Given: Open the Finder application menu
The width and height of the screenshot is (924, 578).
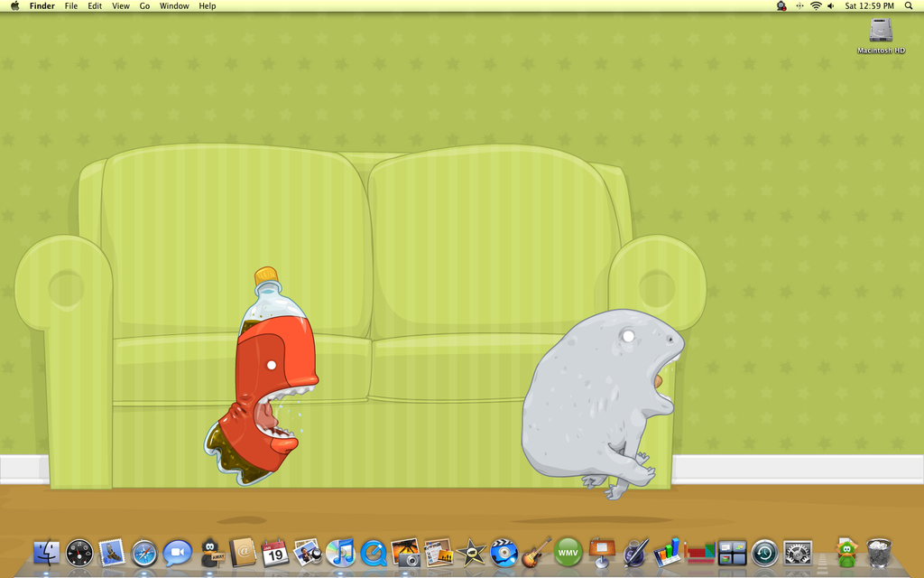Looking at the screenshot, I should [x=42, y=6].
